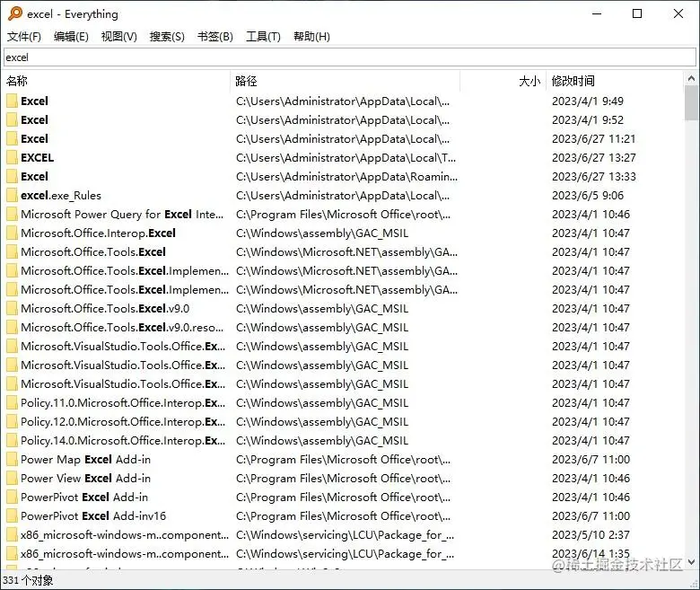Select the Microsoft.Office.Tools.Excel.v9.0 name
Screen dimensions: 700x590
point(105,308)
